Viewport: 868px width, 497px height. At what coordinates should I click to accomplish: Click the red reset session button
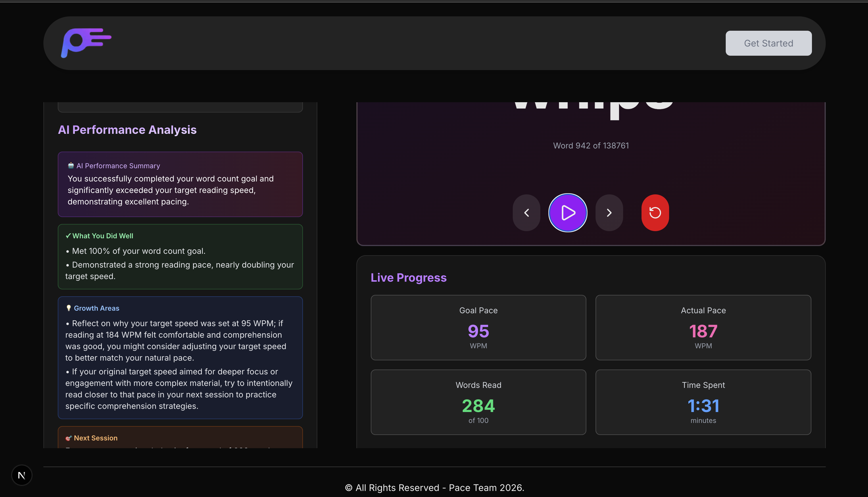point(655,213)
